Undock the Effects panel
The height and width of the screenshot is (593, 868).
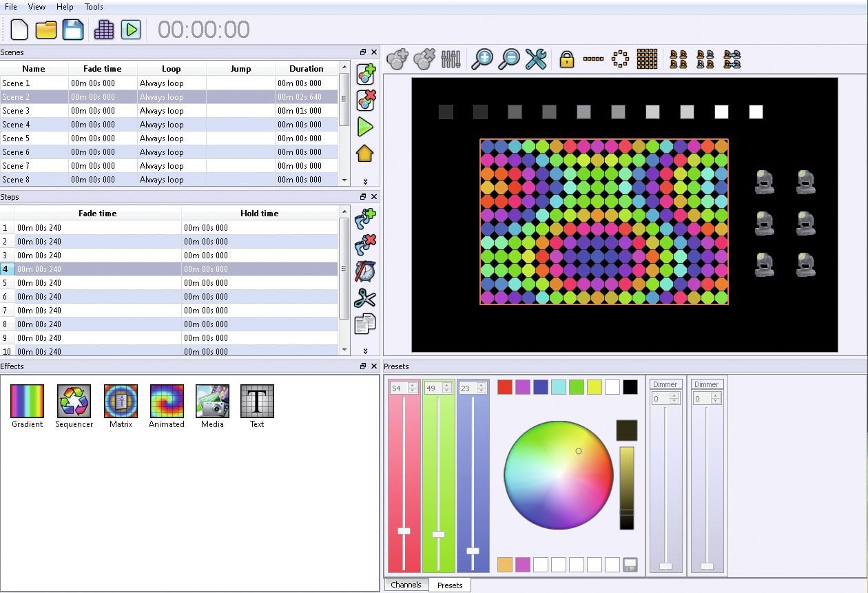tap(363, 366)
